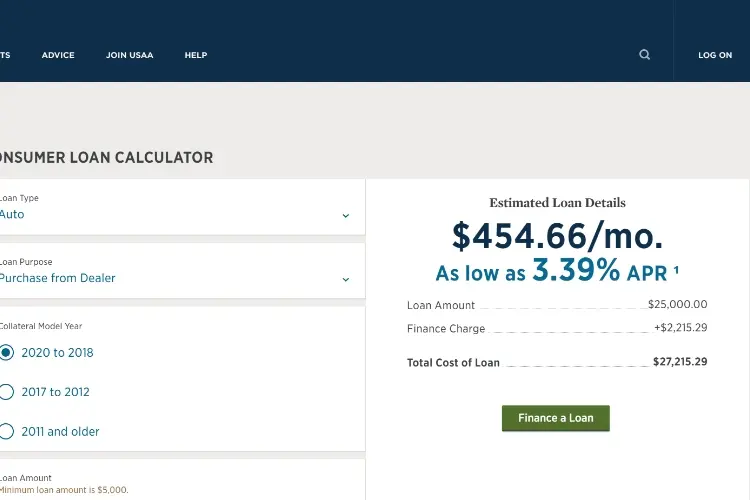Screen dimensions: 750x500
Task: Select the 2020 to 2018 radio button
Action: tap(6, 353)
